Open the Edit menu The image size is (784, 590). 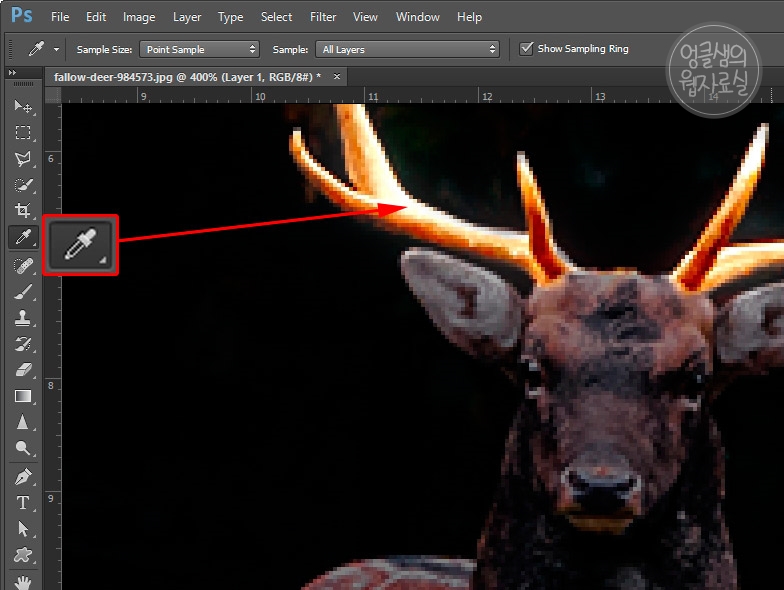pyautogui.click(x=96, y=17)
